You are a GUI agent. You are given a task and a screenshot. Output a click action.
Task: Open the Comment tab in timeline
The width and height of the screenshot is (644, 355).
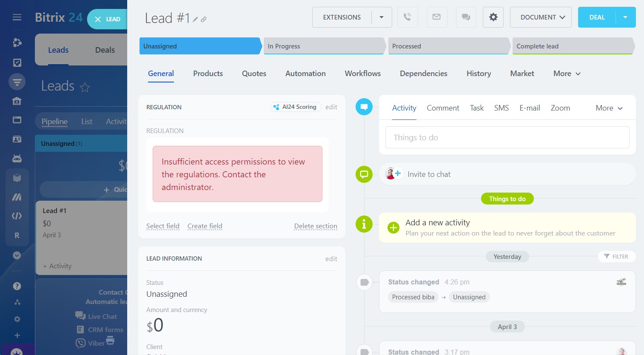(443, 108)
